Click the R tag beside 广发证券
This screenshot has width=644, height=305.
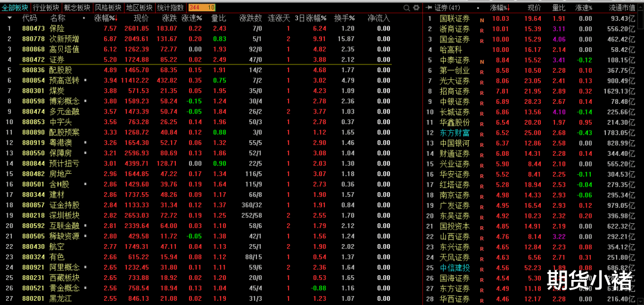pos(482,207)
